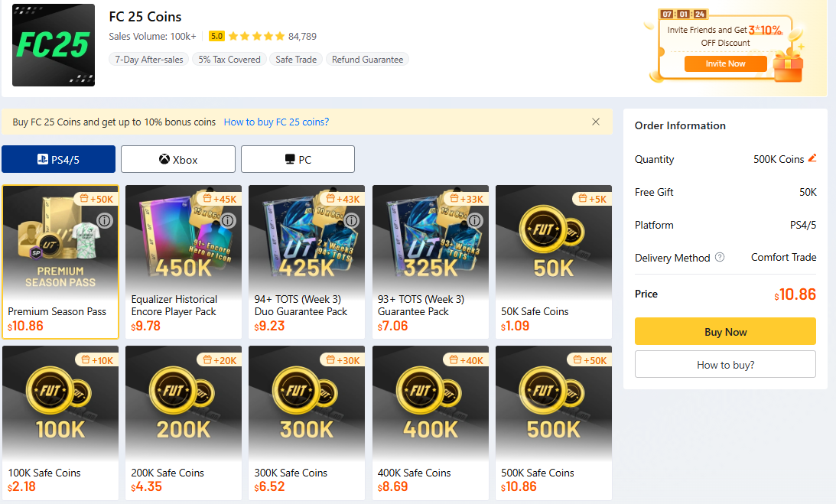This screenshot has width=836, height=504.
Task: Click the +43K gift badge
Action: [343, 199]
